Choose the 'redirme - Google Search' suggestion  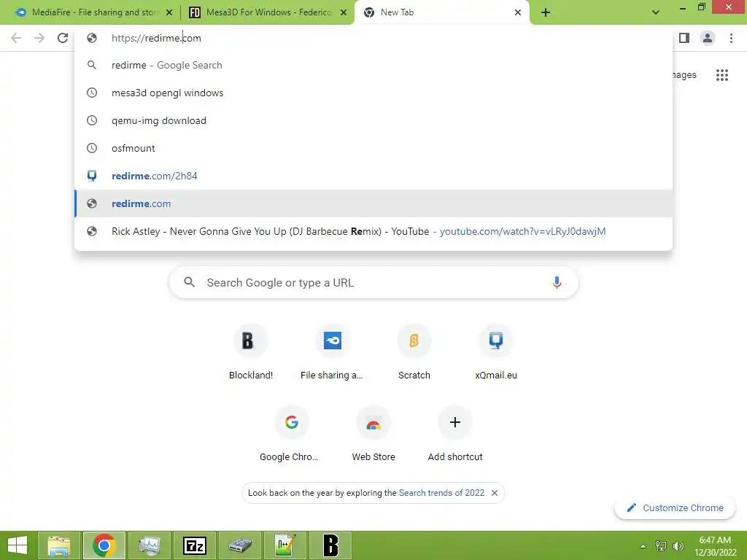click(x=373, y=65)
